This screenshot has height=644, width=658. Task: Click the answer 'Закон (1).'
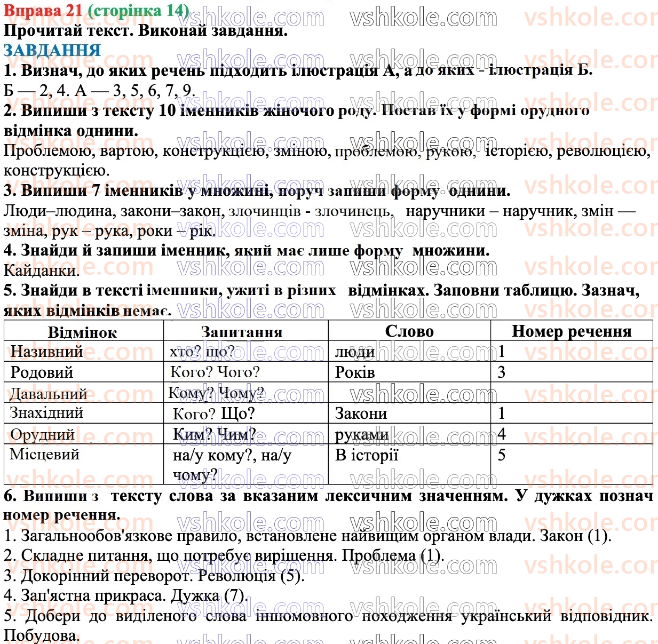pos(575,535)
